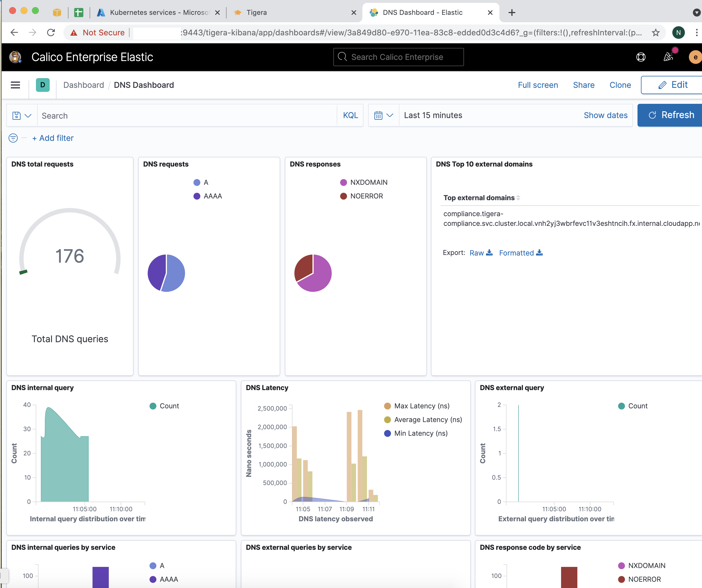Open the user avatar 'e' menu
Image resolution: width=702 pixels, height=588 pixels.
(x=695, y=57)
